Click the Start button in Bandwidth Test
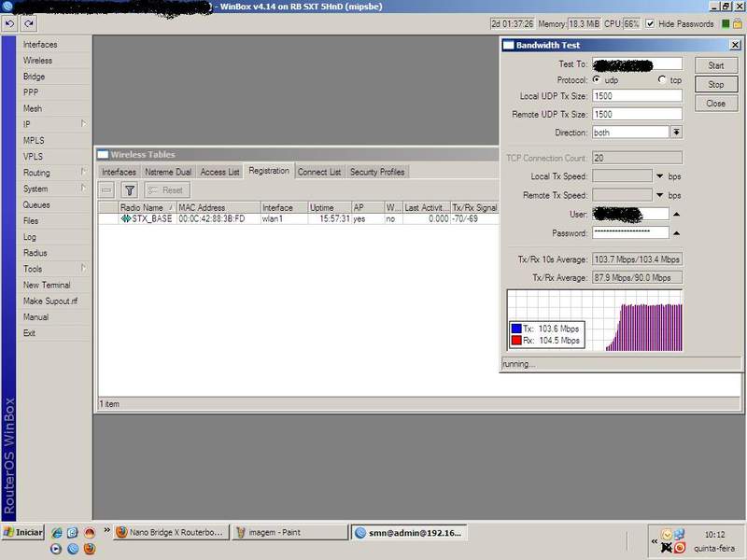Screen dimensions: 747x560 point(715,65)
